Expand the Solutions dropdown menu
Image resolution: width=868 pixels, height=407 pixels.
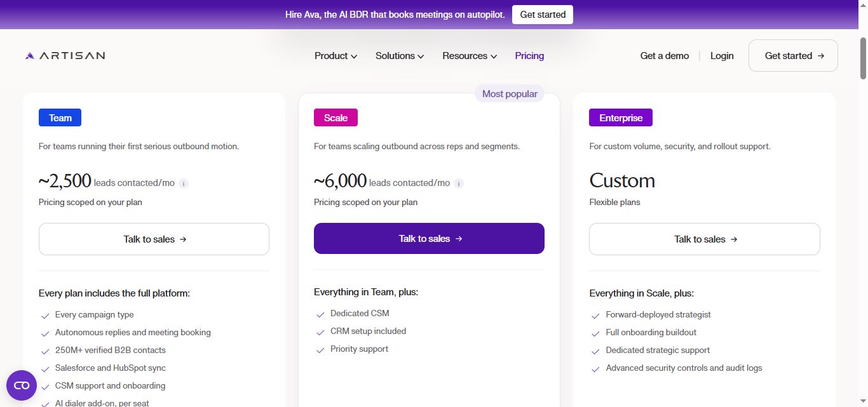pos(400,56)
